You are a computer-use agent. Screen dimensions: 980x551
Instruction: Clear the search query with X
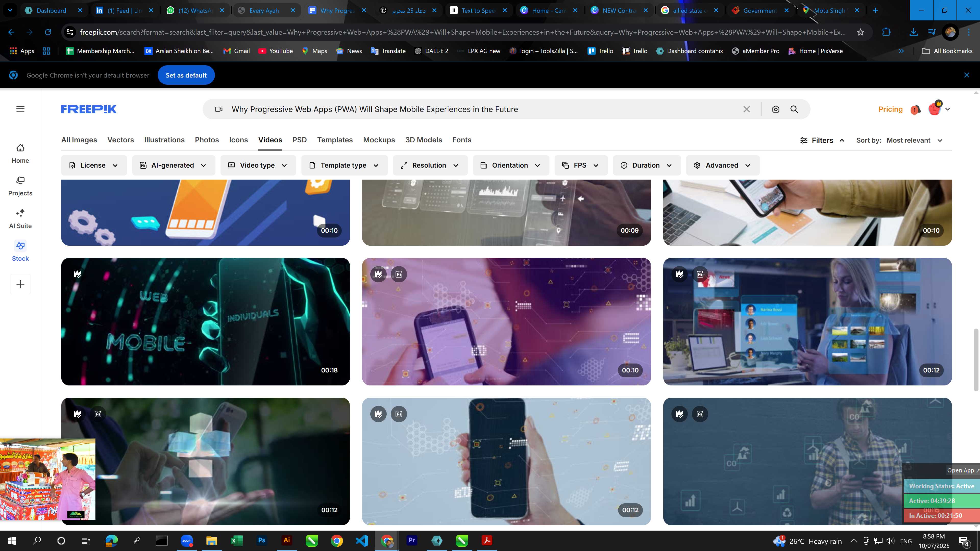pyautogui.click(x=746, y=109)
